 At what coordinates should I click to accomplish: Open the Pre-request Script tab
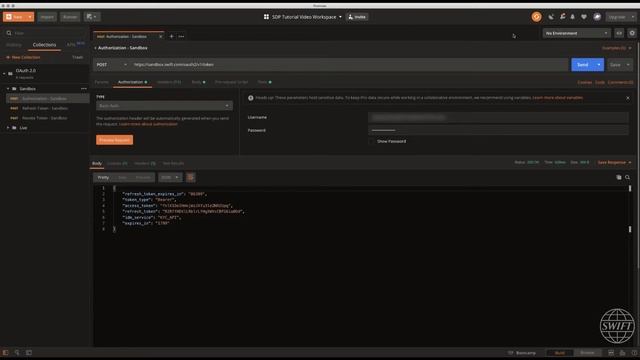pos(231,82)
